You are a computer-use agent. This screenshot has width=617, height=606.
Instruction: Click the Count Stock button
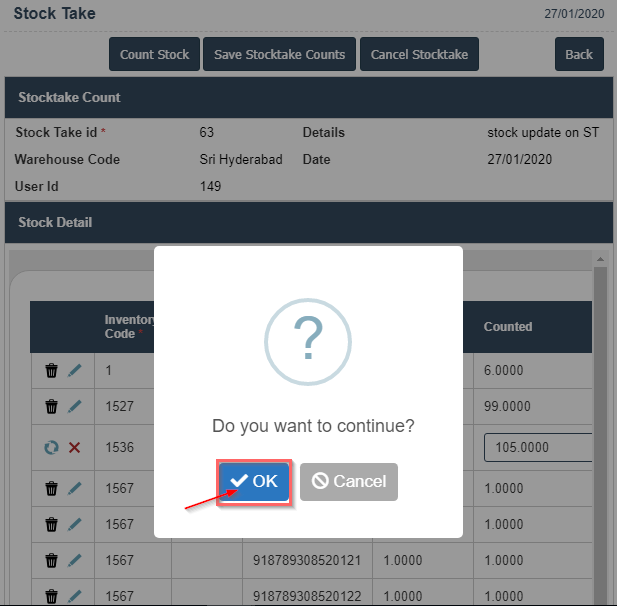pos(154,54)
